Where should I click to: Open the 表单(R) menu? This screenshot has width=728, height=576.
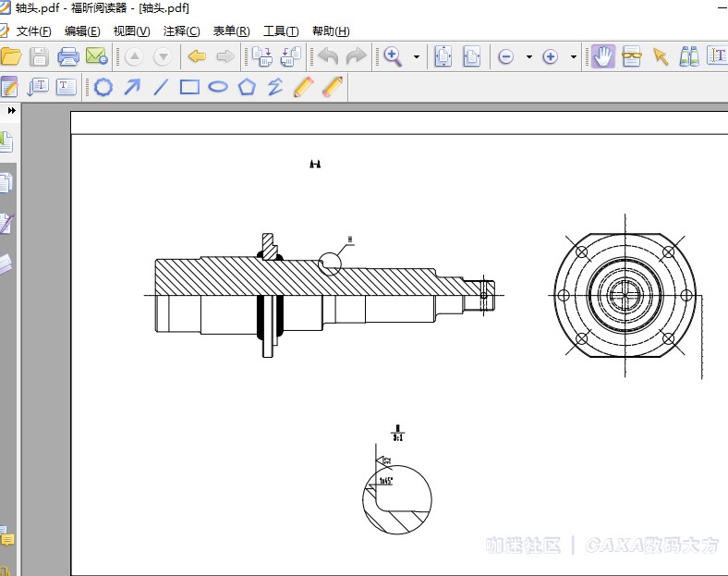point(231,31)
